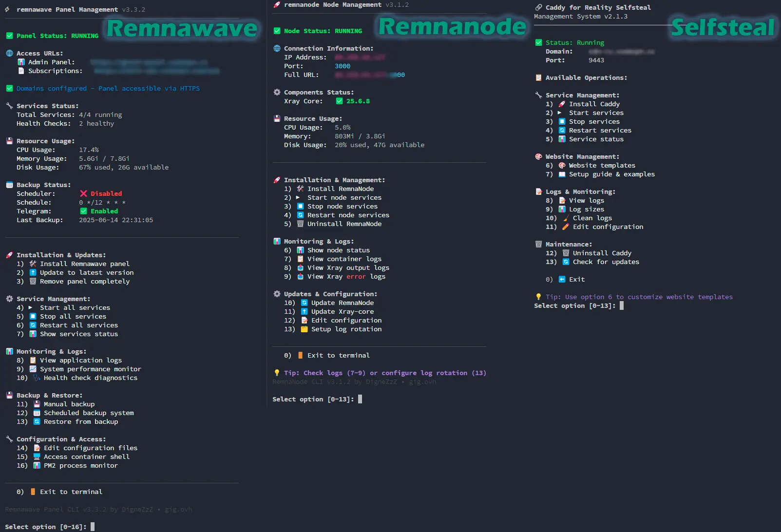Click the View application logs icon

(32, 360)
